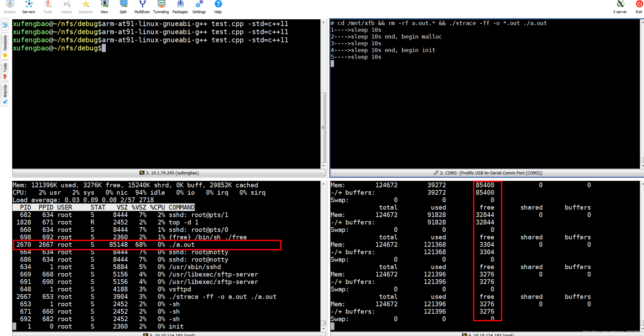The height and width of the screenshot is (336, 644).
Task: Click the used value 91828 on Mem line
Action: 436,215
